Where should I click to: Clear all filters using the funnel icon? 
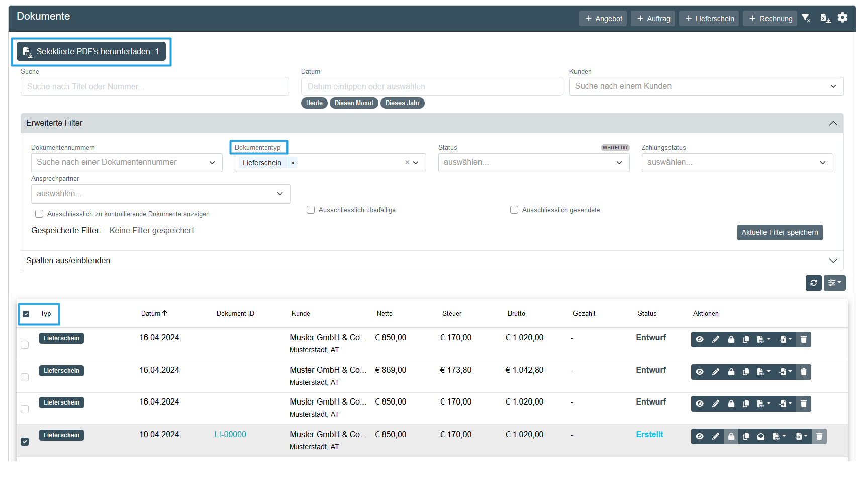coord(806,19)
